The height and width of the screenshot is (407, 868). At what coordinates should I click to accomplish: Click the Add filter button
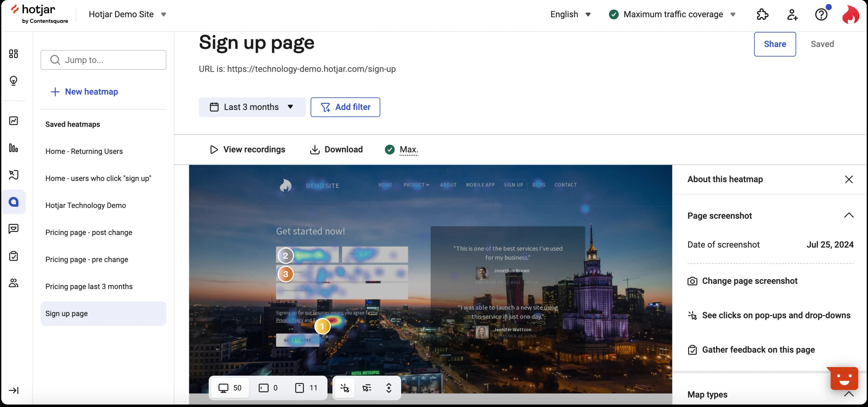click(x=345, y=107)
